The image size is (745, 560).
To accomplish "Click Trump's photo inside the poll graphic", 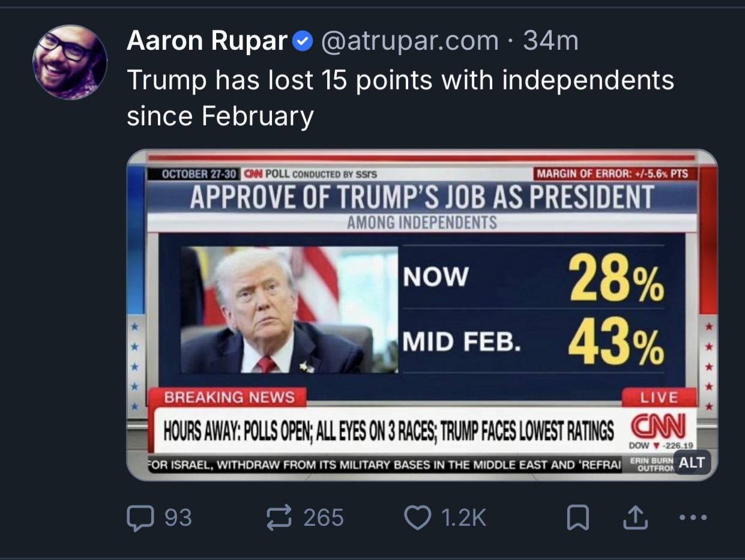I will pos(289,310).
